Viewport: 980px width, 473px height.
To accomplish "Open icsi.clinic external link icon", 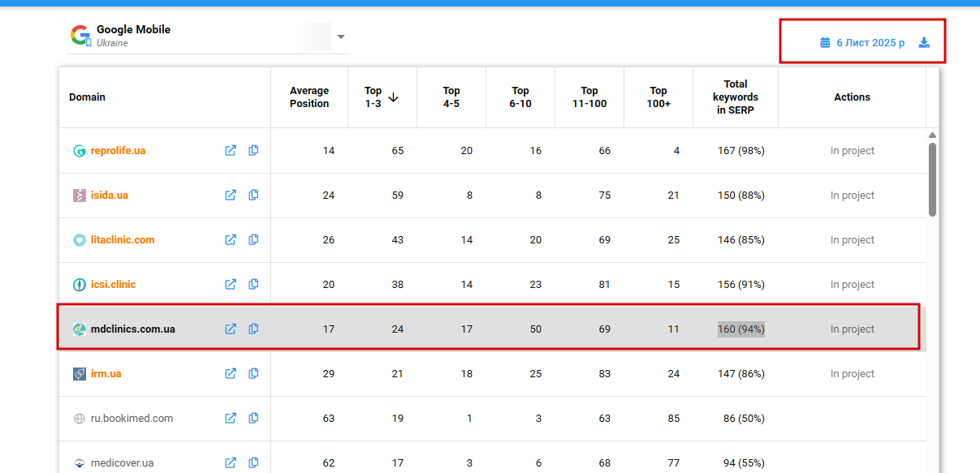I will tap(231, 284).
